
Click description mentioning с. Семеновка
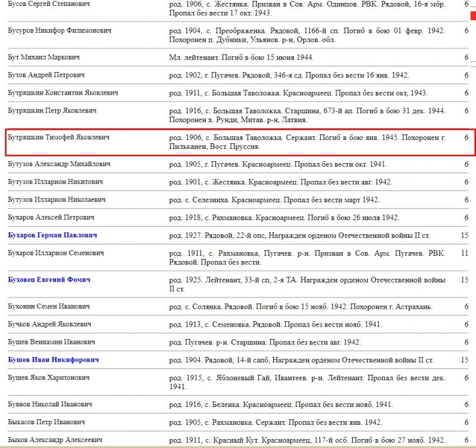pos(275,324)
